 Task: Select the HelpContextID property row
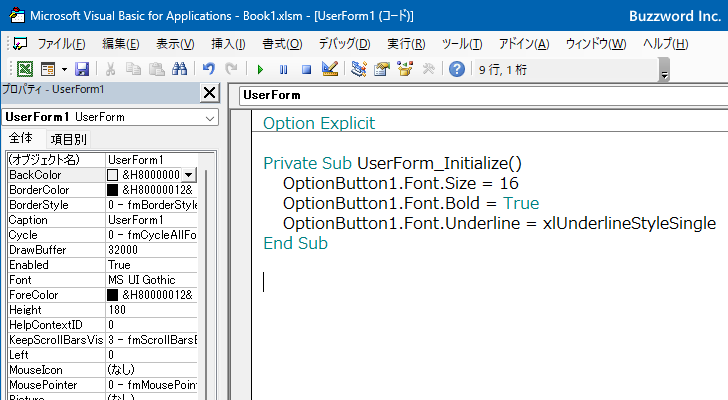point(102,325)
